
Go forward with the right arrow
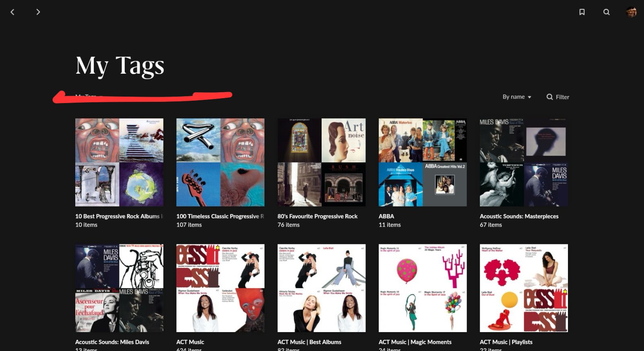click(x=38, y=12)
